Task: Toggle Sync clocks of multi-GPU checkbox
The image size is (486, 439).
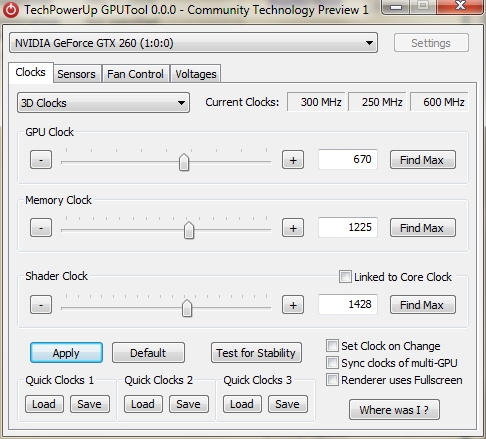Action: tap(332, 362)
